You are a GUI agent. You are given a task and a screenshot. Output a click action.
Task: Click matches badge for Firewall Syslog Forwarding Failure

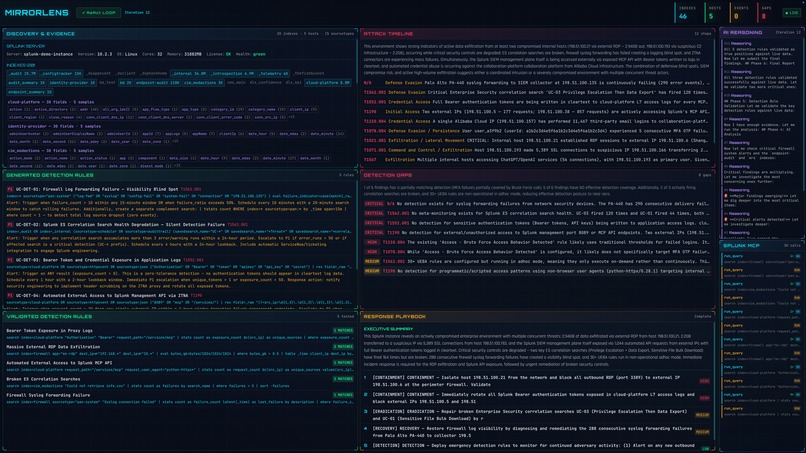[343, 395]
